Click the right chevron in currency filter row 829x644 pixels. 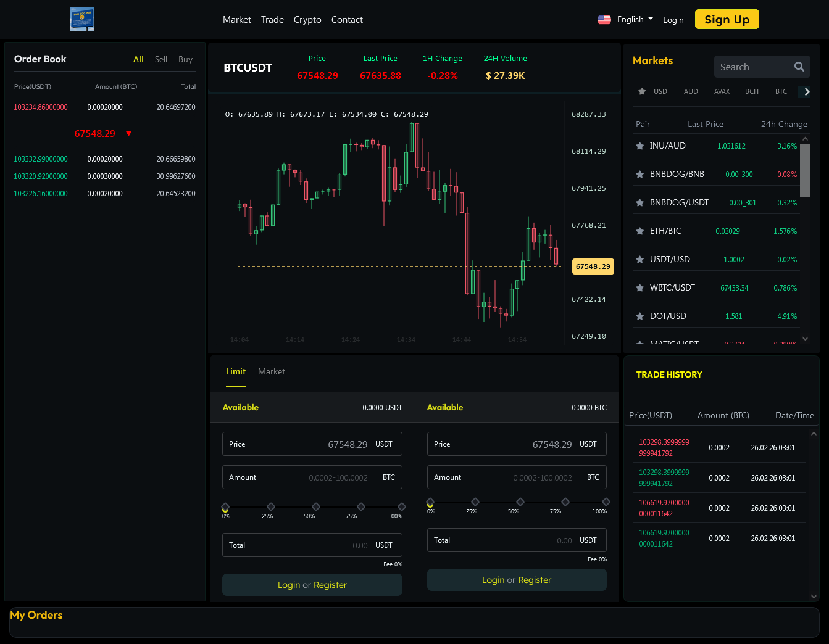(805, 91)
